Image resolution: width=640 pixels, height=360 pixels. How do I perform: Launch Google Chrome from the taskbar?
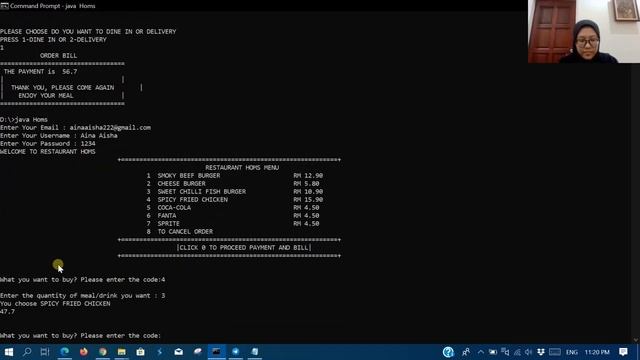pyautogui.click(x=103, y=352)
